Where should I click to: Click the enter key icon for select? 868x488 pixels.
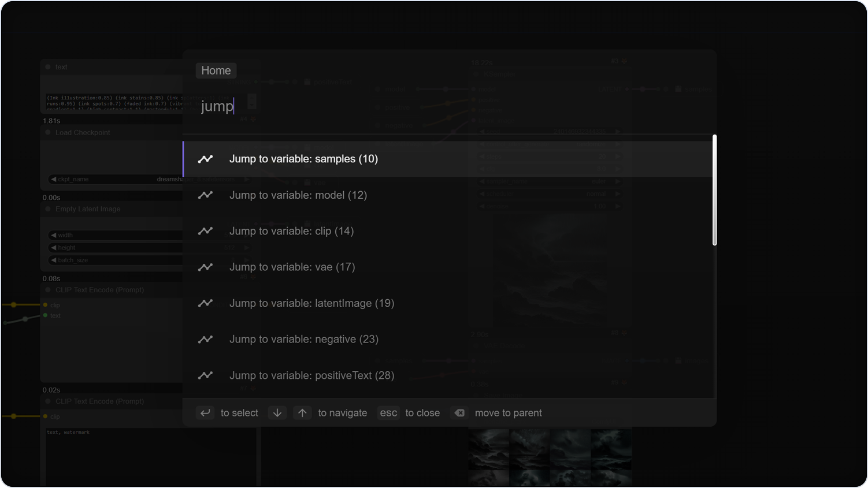coord(205,413)
